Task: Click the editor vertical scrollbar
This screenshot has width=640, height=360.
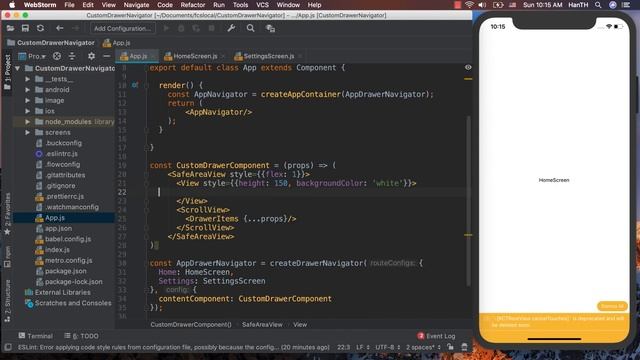Action: click(468, 200)
